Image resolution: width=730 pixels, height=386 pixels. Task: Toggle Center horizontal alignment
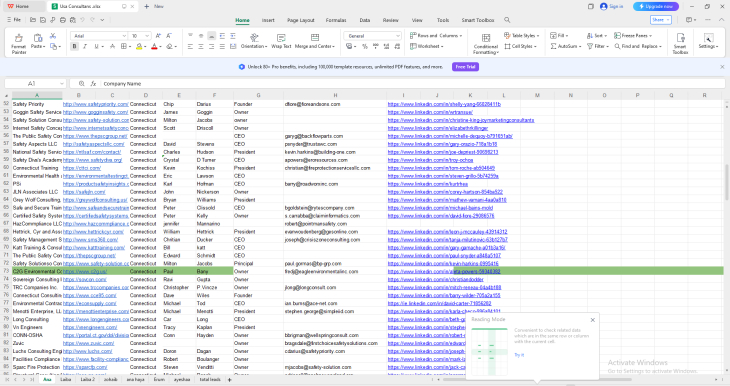point(201,47)
